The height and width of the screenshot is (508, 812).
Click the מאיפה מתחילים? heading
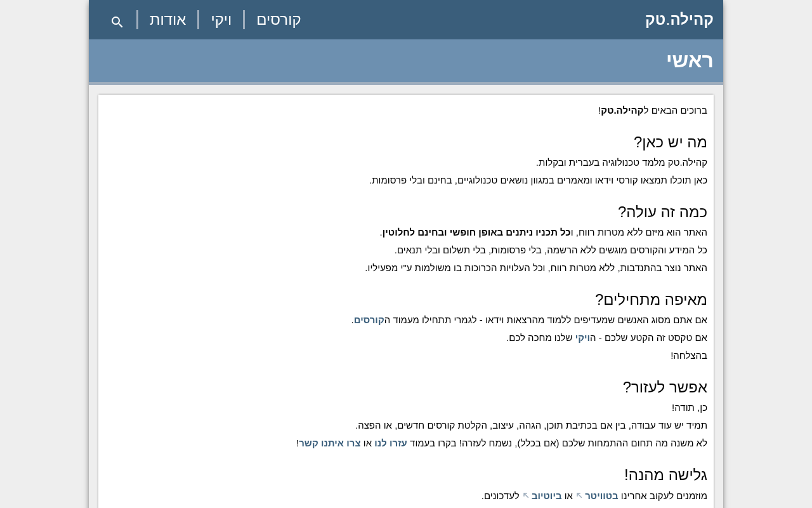651,299
